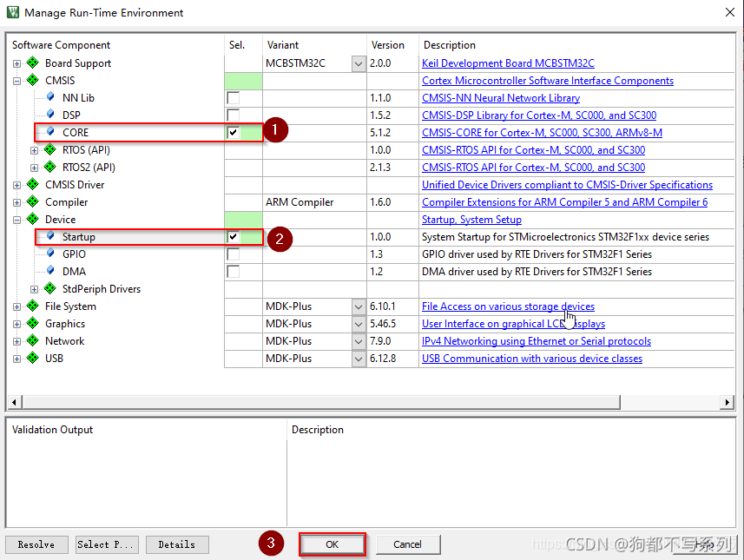The width and height of the screenshot is (744, 560).
Task: Expand the StdPeriph Drivers node
Action: point(34,289)
